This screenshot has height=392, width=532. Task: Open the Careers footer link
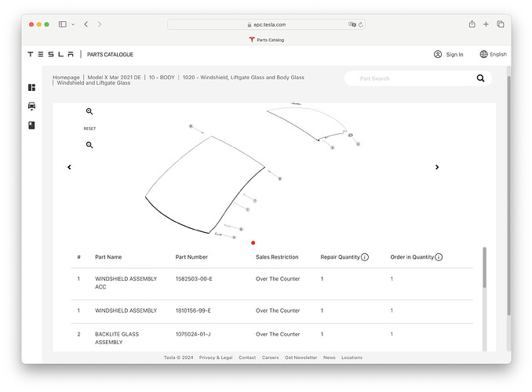(270, 358)
